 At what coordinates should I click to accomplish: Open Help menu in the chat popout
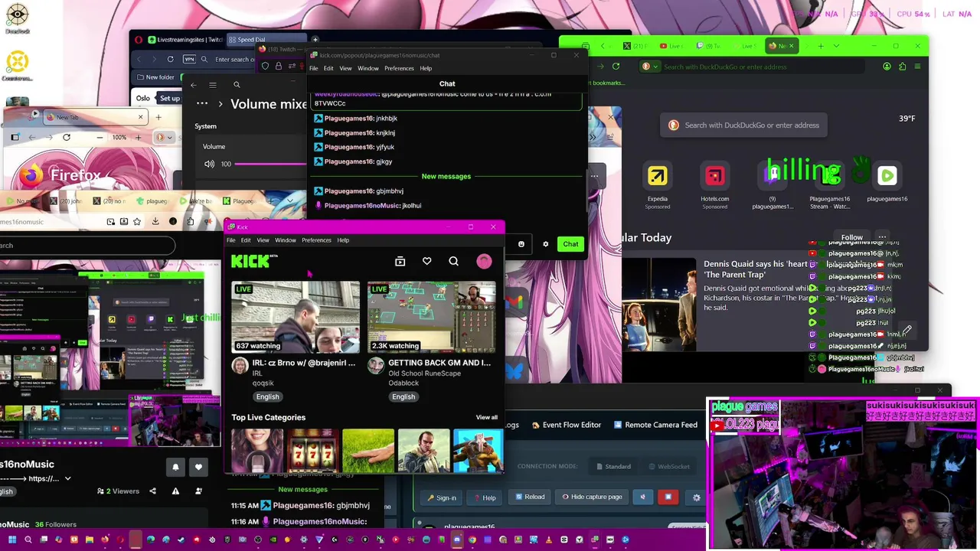point(426,68)
